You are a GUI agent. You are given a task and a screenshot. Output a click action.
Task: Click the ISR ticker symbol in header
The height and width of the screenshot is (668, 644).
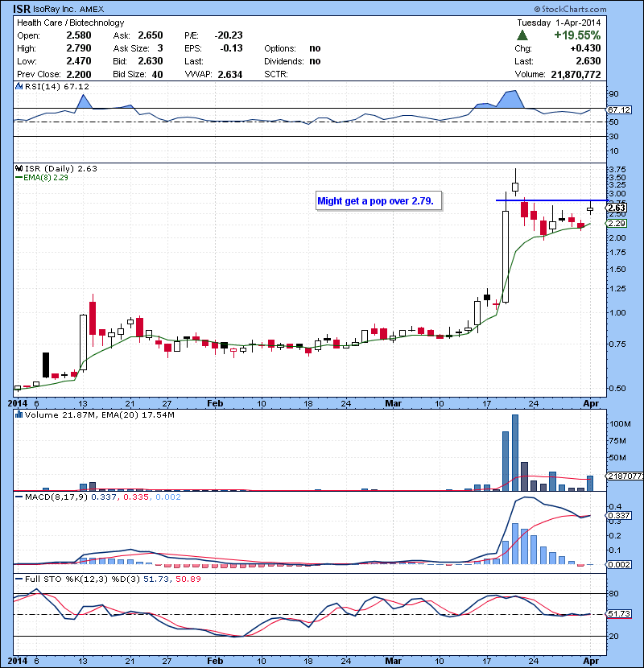(21, 9)
